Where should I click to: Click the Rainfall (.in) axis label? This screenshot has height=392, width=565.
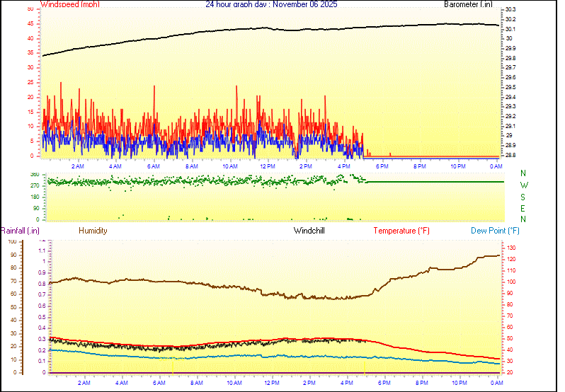pos(20,231)
